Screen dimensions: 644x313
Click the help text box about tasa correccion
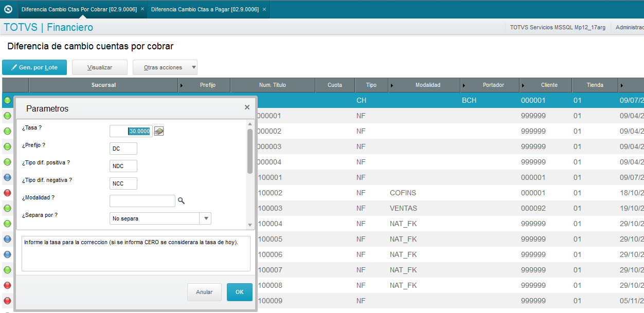pos(136,253)
